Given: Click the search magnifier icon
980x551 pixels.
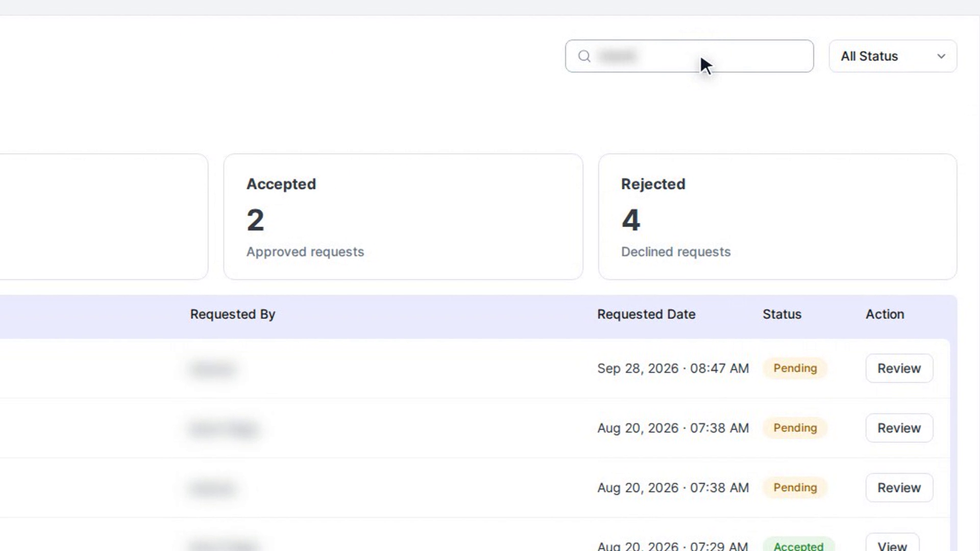Looking at the screenshot, I should [584, 56].
